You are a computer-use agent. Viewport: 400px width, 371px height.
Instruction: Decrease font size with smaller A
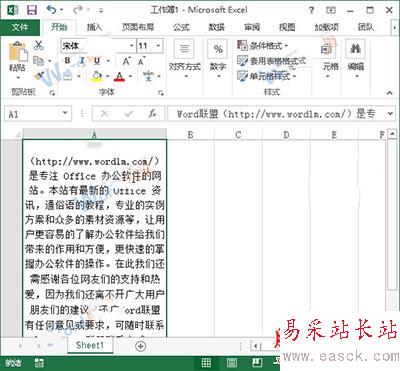click(141, 61)
